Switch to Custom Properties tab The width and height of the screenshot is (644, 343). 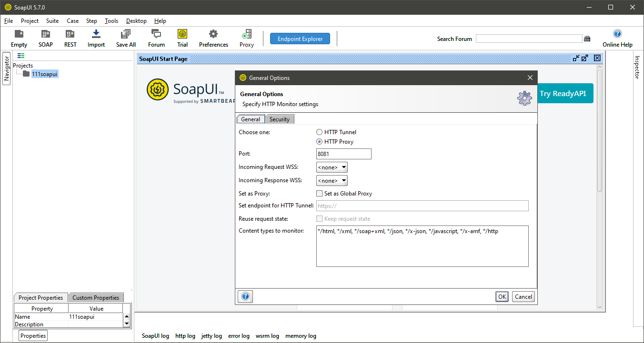click(x=96, y=298)
